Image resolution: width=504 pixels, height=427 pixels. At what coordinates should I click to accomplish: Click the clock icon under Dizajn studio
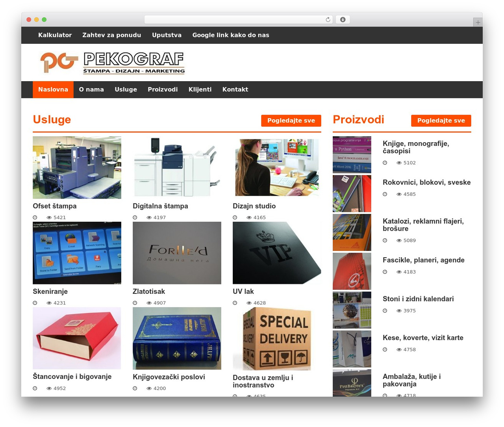tap(235, 217)
